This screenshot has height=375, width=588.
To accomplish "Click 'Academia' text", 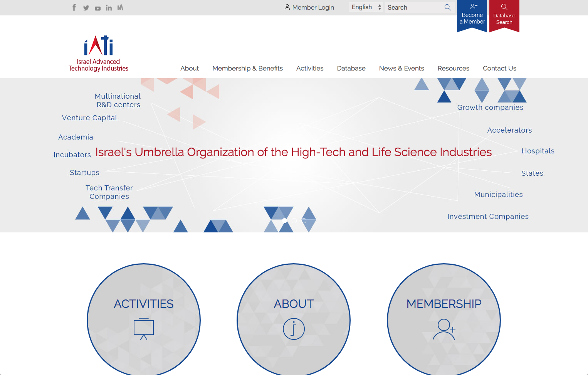I will pos(76,137).
